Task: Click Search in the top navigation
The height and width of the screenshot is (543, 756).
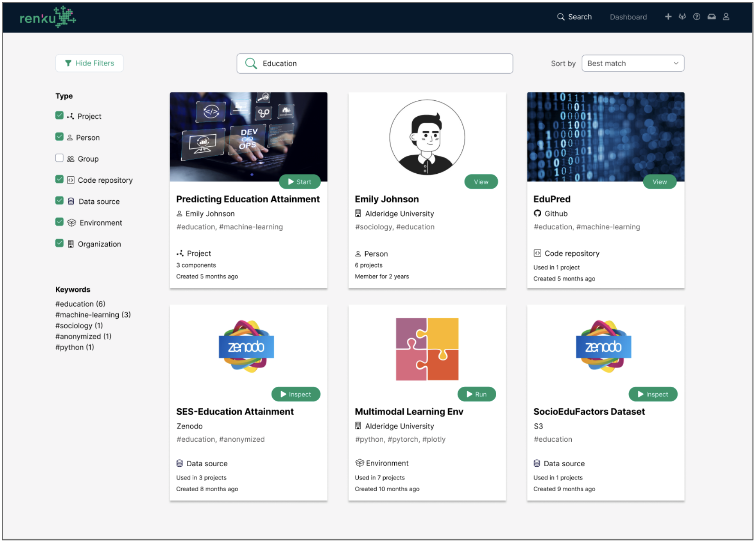Action: tap(574, 17)
